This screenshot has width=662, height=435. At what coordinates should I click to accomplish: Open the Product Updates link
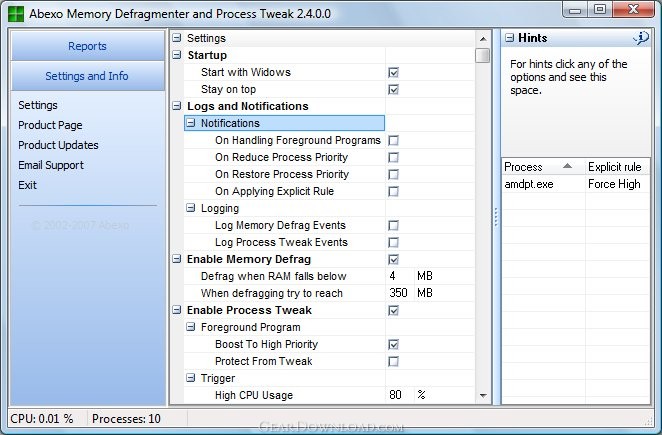58,145
